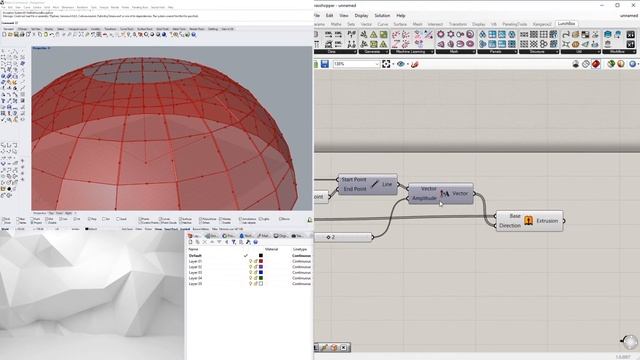Click the eye preview icon in Grasshopper toolbar
The width and height of the screenshot is (640, 360).
pyautogui.click(x=401, y=64)
